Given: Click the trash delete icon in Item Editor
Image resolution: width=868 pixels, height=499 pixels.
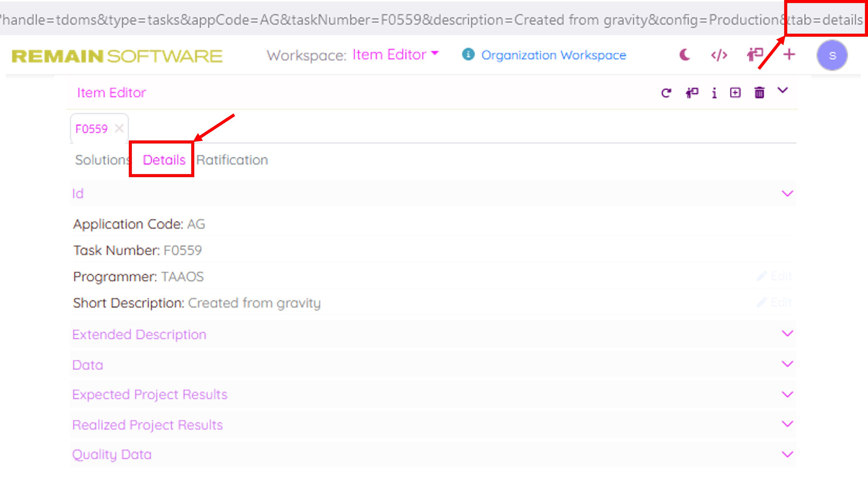Looking at the screenshot, I should [x=759, y=93].
